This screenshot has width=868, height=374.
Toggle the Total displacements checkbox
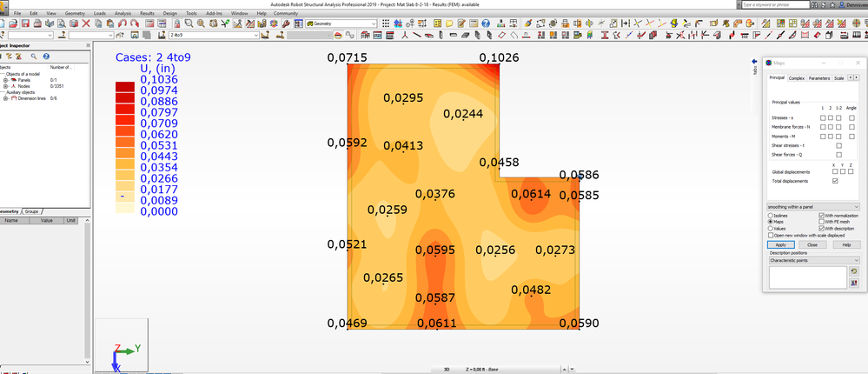(835, 181)
